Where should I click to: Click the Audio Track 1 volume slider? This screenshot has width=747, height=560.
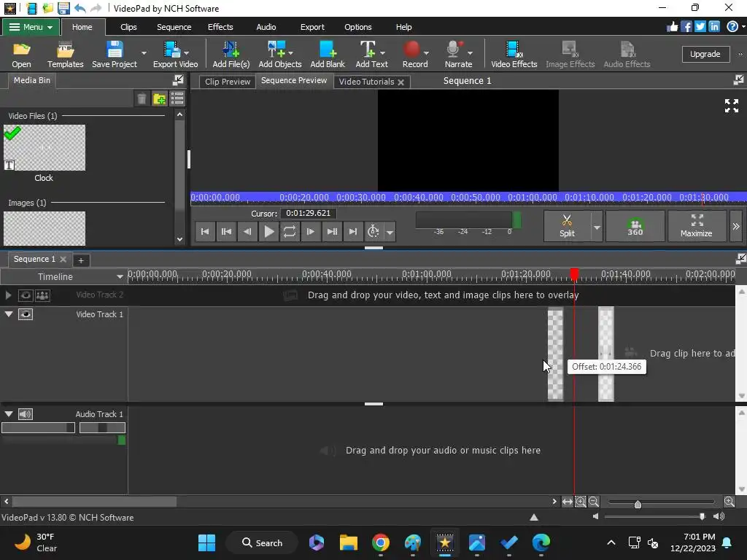click(x=38, y=427)
